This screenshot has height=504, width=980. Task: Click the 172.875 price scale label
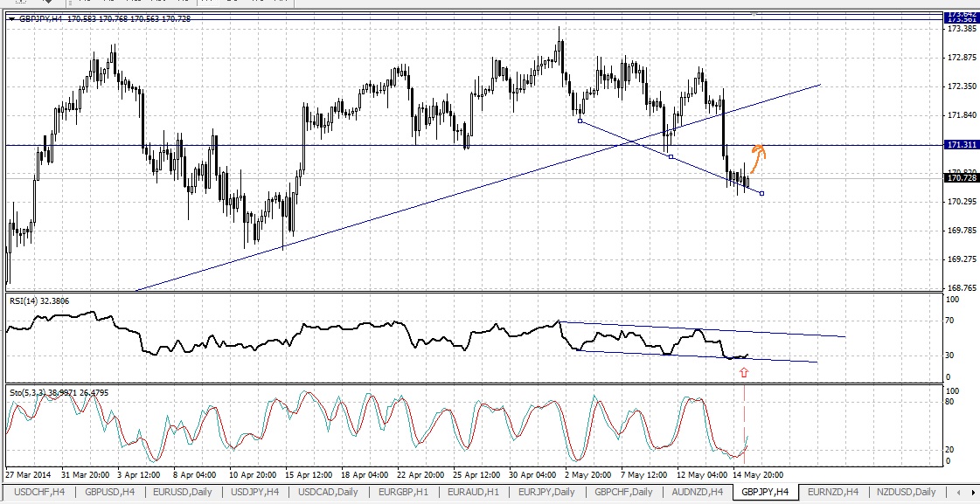tap(962, 58)
